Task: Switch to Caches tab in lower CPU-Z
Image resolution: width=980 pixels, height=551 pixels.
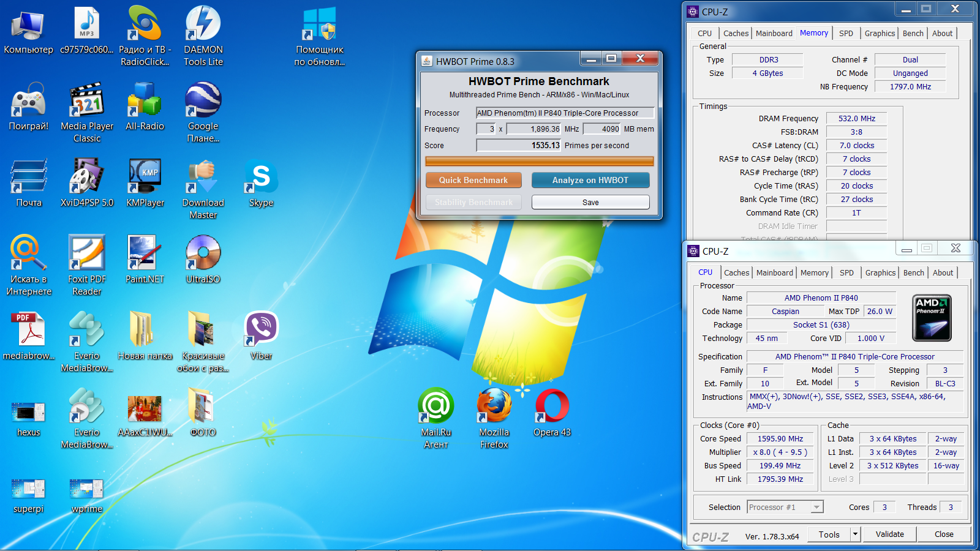Action: [736, 273]
